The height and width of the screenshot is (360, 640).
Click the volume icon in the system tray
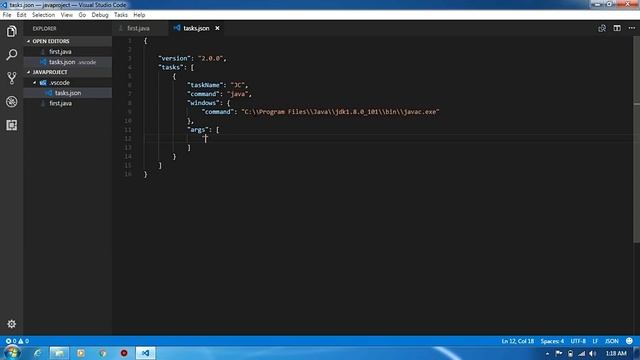click(593, 353)
